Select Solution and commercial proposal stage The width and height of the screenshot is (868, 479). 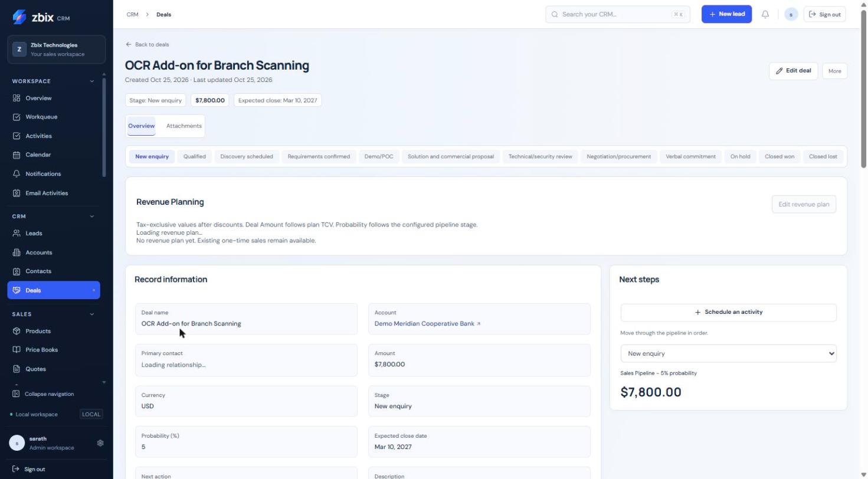451,156
